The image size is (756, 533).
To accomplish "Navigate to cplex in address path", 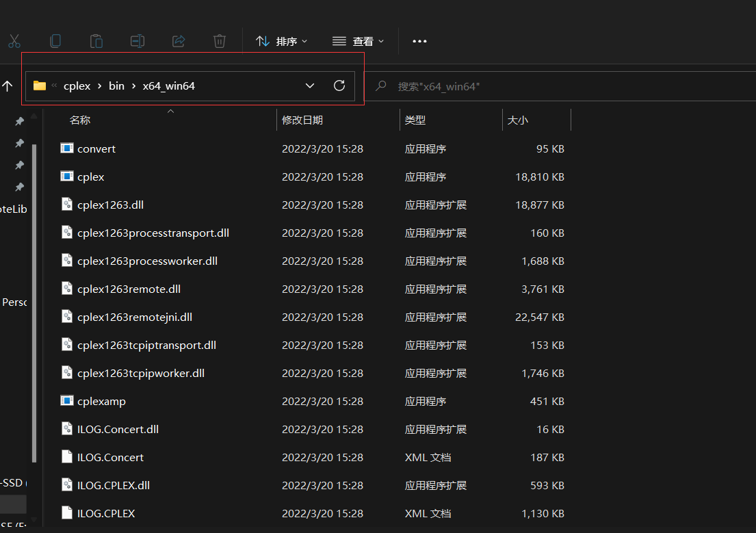I will coord(77,86).
